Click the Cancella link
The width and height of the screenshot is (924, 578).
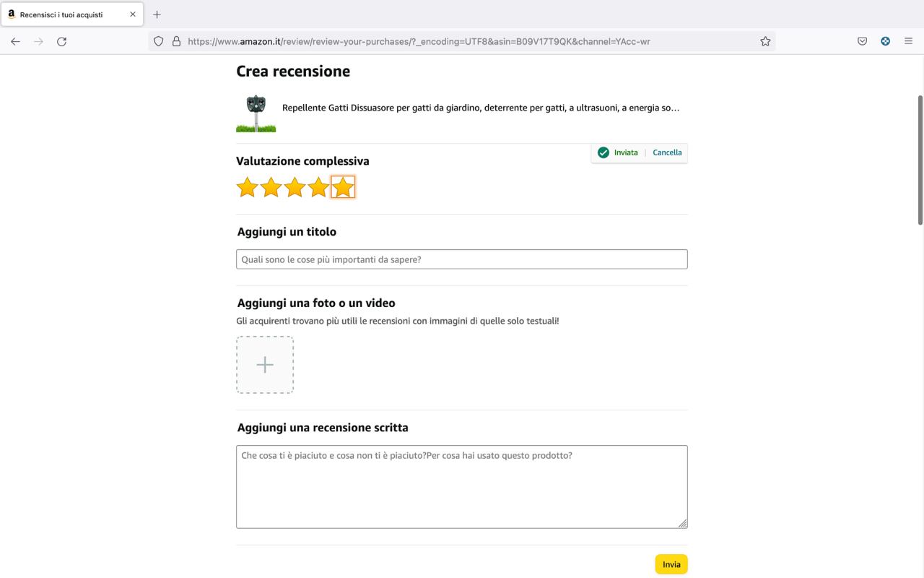[x=667, y=152]
